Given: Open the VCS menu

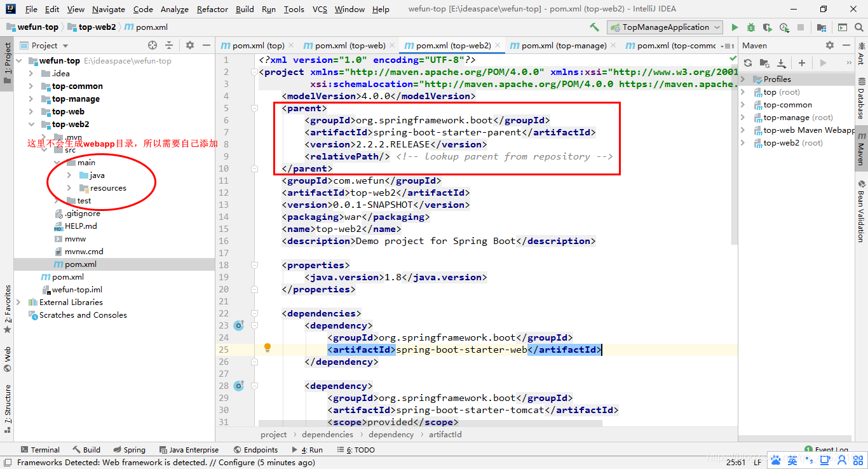Looking at the screenshot, I should coord(320,9).
